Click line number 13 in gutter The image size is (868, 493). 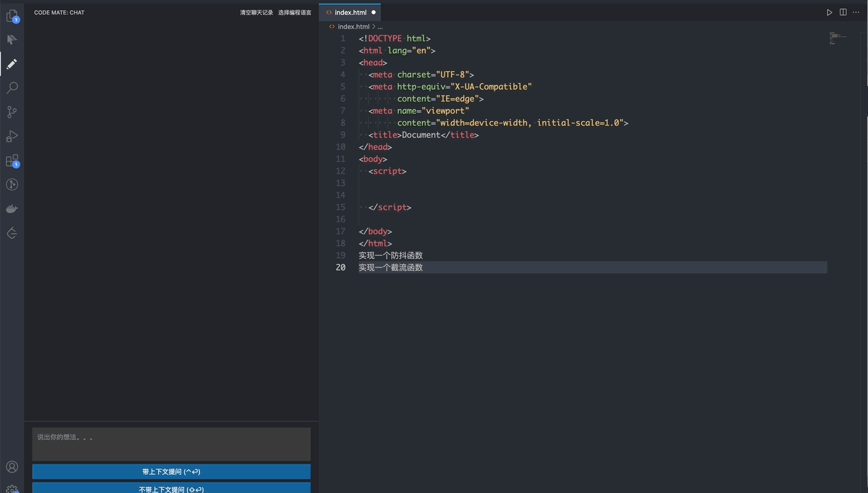(x=341, y=183)
